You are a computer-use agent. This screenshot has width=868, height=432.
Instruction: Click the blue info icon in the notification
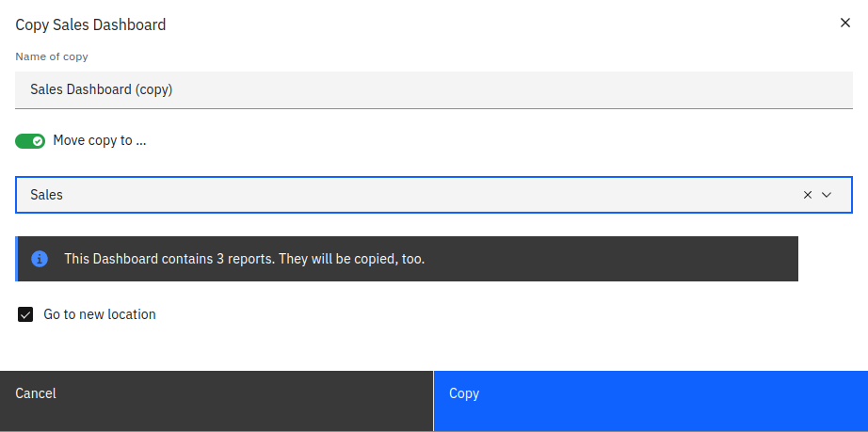point(40,259)
